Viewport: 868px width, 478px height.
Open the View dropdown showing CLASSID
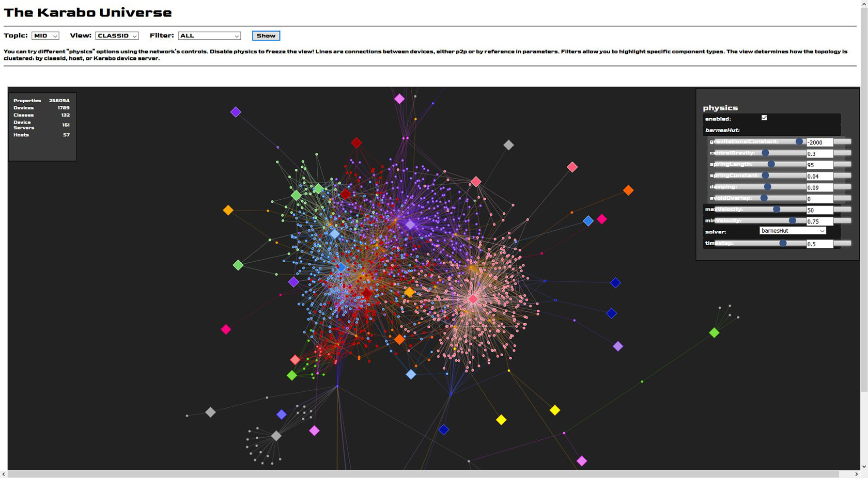[x=117, y=36]
